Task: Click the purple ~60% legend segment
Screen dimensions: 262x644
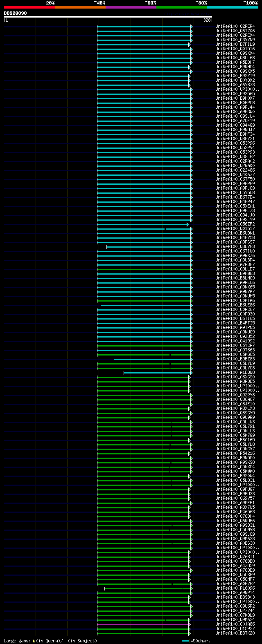Action: (131, 7)
